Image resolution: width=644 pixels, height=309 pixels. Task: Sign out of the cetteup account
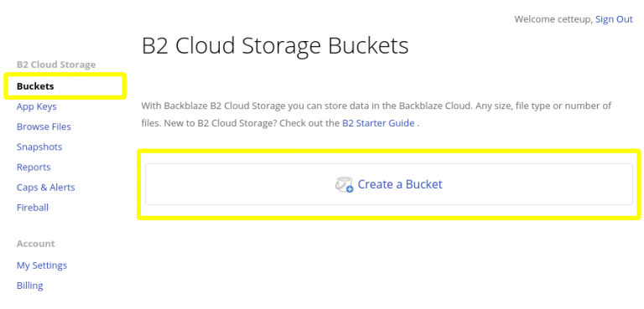click(x=614, y=19)
